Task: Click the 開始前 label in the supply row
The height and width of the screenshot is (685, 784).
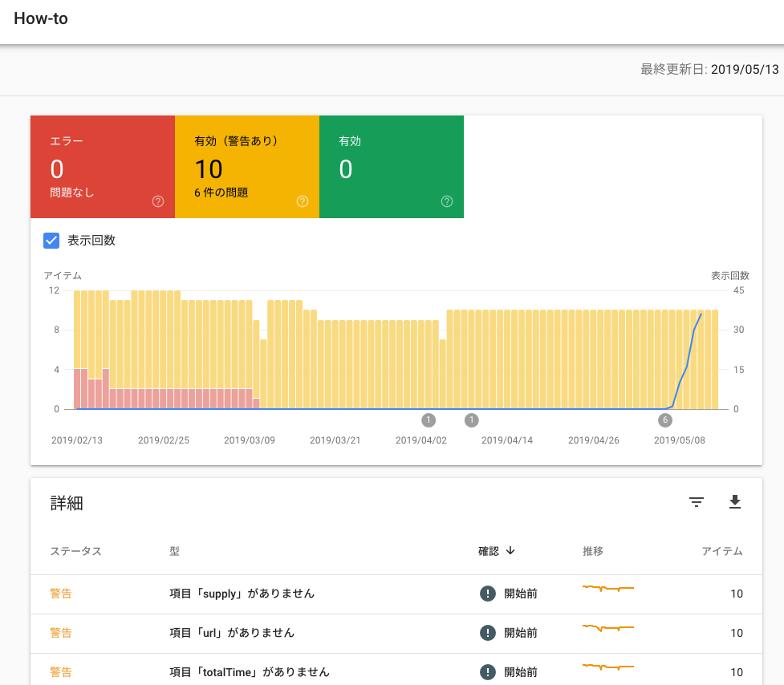Action: 521,594
